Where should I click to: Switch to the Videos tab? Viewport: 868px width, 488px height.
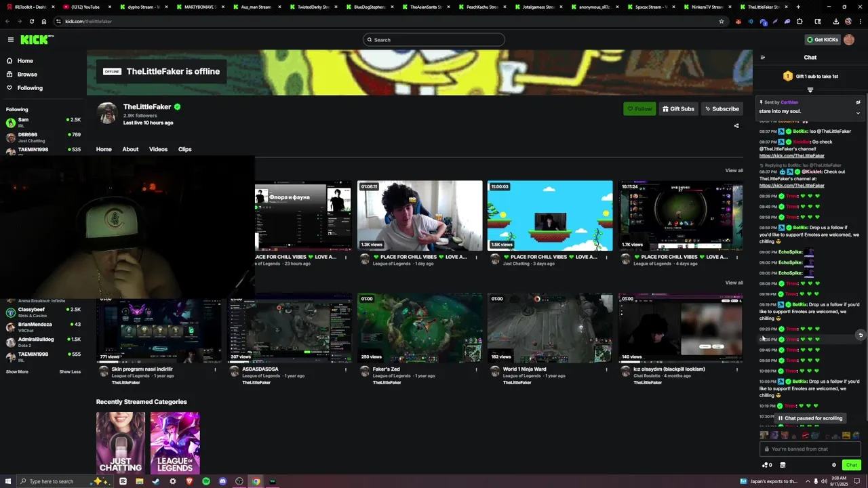pos(158,149)
